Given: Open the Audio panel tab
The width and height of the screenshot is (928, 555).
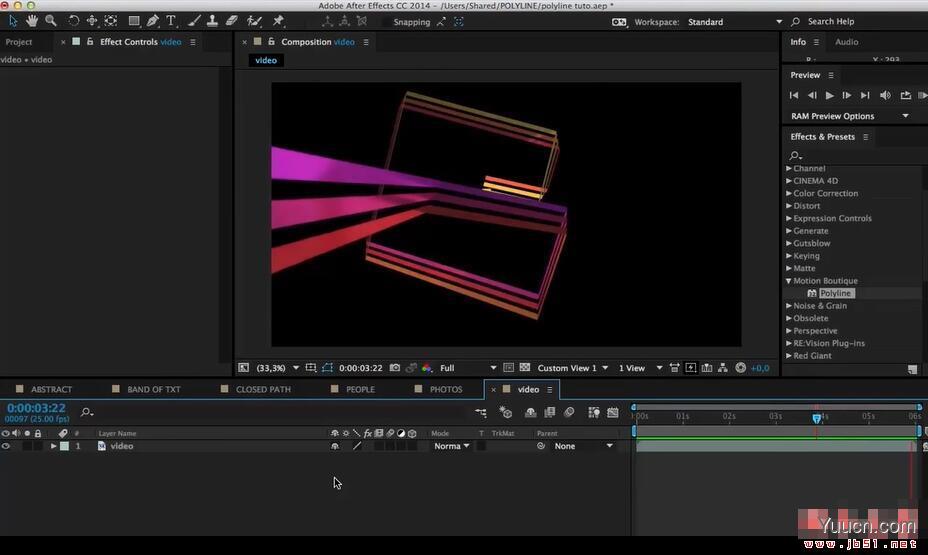Looking at the screenshot, I should [x=846, y=42].
